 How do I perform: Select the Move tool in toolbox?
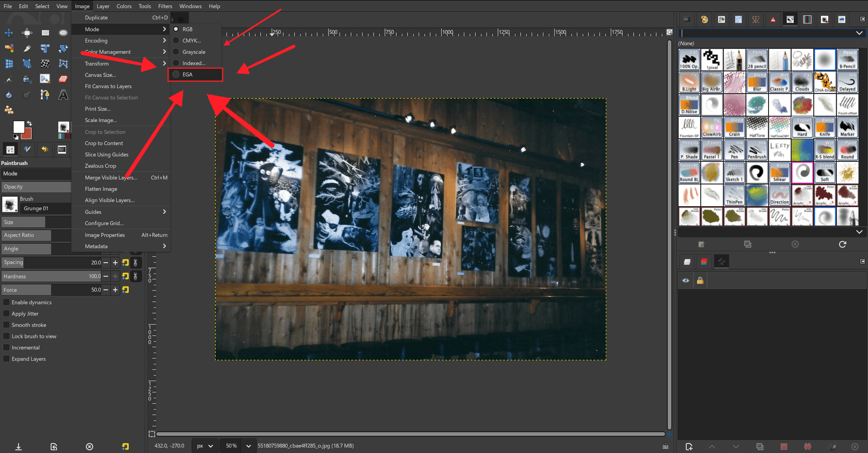tap(9, 33)
